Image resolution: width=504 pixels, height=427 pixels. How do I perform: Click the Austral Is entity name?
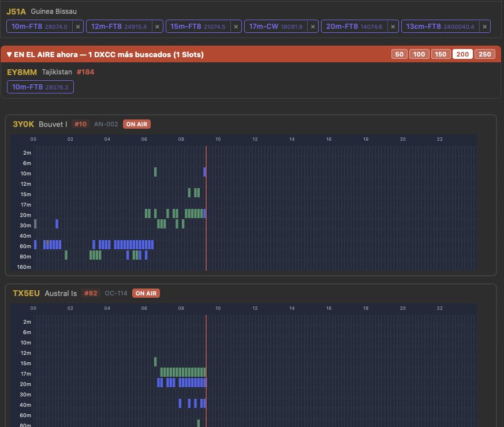pos(61,293)
